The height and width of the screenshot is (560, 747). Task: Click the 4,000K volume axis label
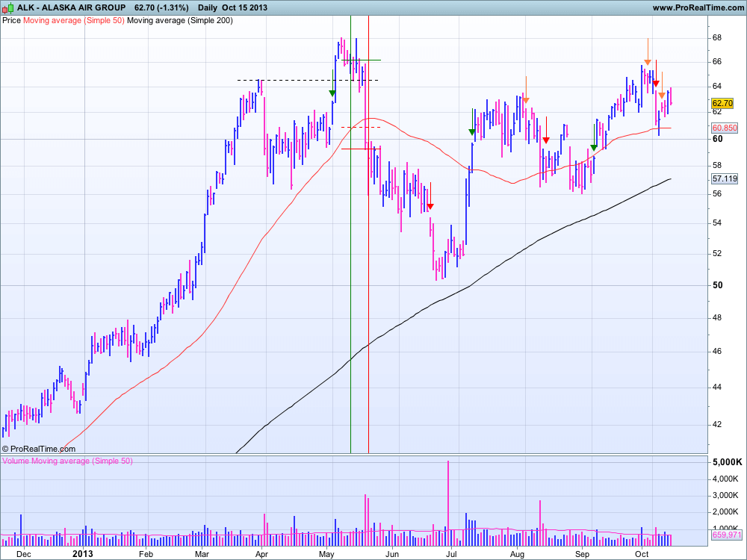(x=725, y=479)
